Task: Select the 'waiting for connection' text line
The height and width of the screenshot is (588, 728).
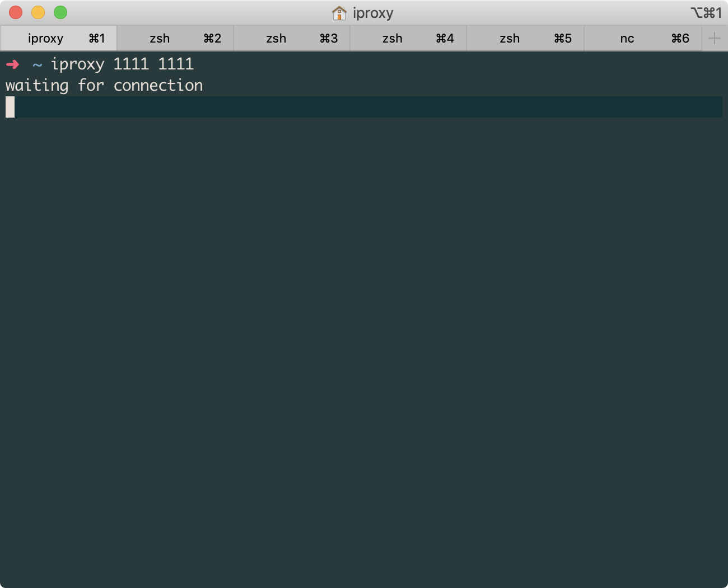Action: [104, 85]
